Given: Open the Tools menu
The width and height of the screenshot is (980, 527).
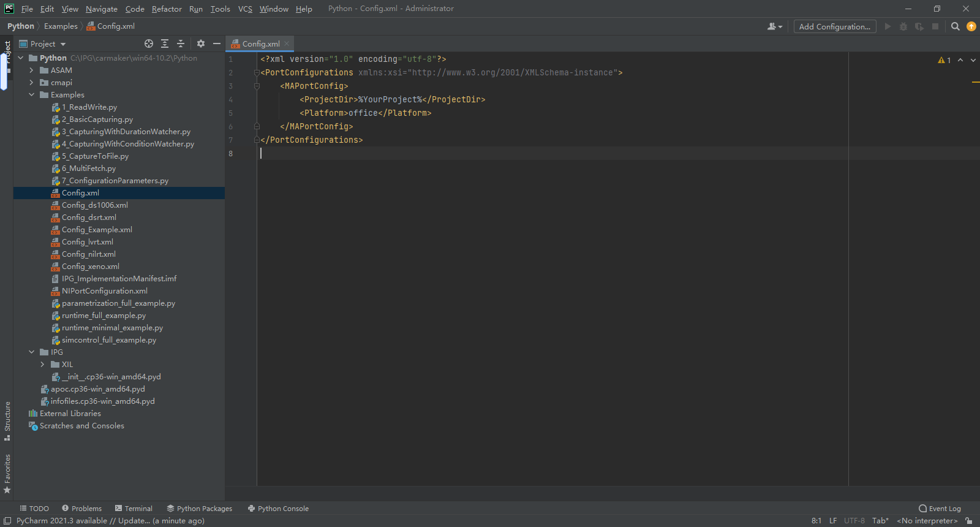Looking at the screenshot, I should (x=220, y=9).
